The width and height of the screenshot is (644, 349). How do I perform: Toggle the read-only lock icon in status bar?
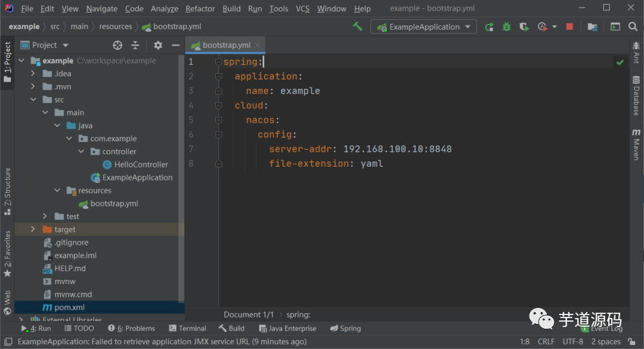(x=632, y=341)
